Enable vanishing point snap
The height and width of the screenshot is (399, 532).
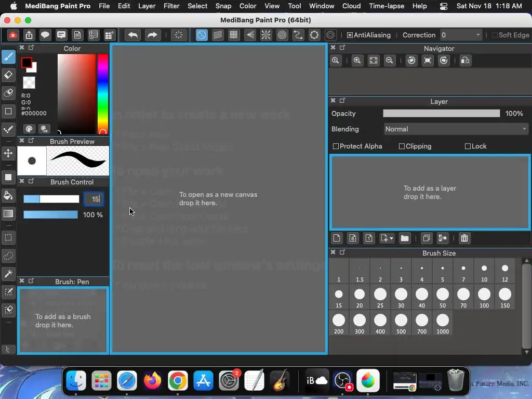pos(250,35)
